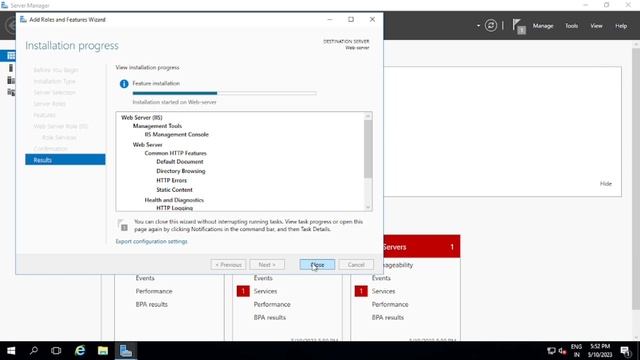The height and width of the screenshot is (360, 640).
Task: Open the Tools menu in Server Manager
Action: (x=571, y=26)
